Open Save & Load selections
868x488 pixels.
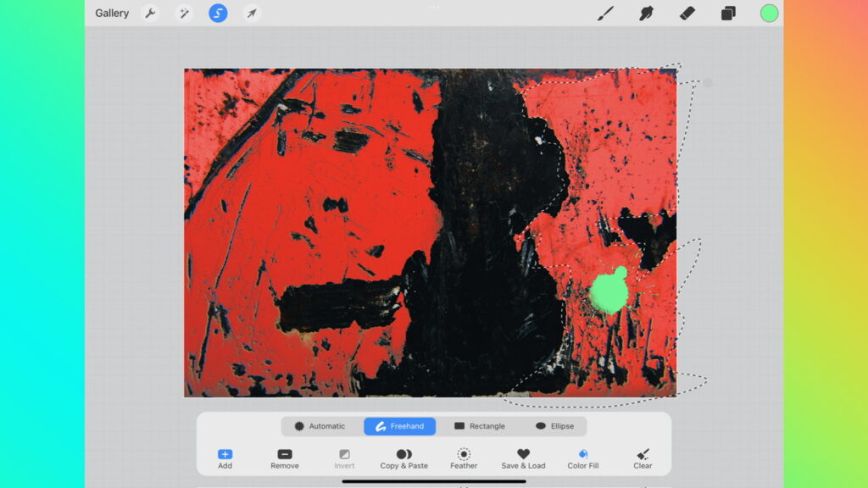[x=523, y=458]
